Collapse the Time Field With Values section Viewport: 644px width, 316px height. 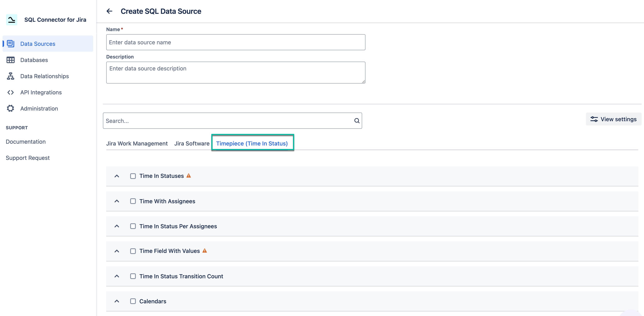pyautogui.click(x=117, y=251)
